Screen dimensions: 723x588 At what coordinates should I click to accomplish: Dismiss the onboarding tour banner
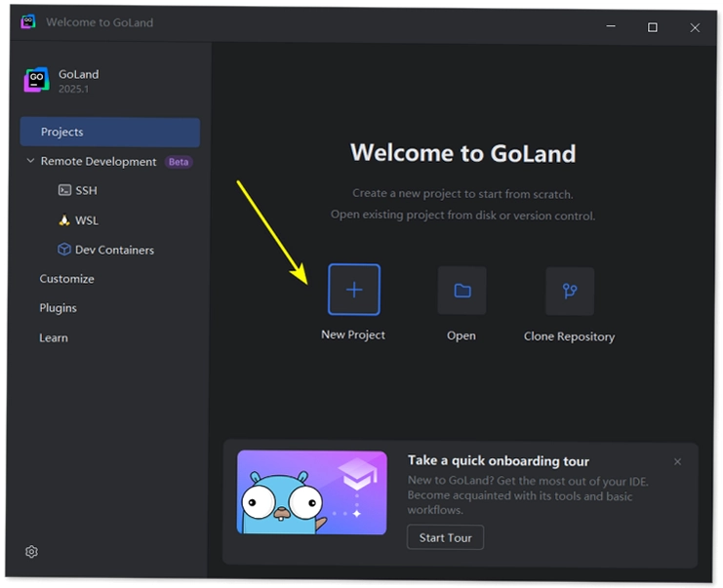pyautogui.click(x=677, y=462)
